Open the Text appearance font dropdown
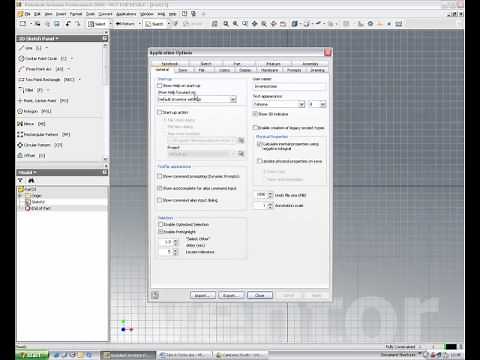The image size is (480, 360). [x=302, y=104]
